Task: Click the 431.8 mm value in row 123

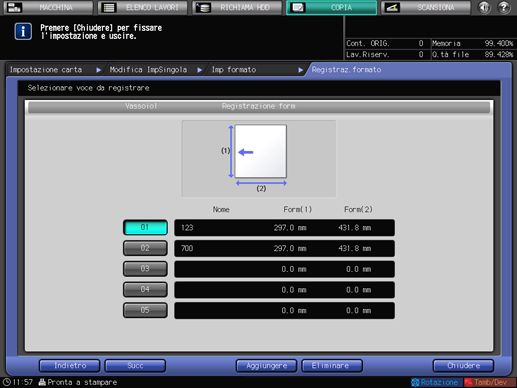Action: click(355, 228)
